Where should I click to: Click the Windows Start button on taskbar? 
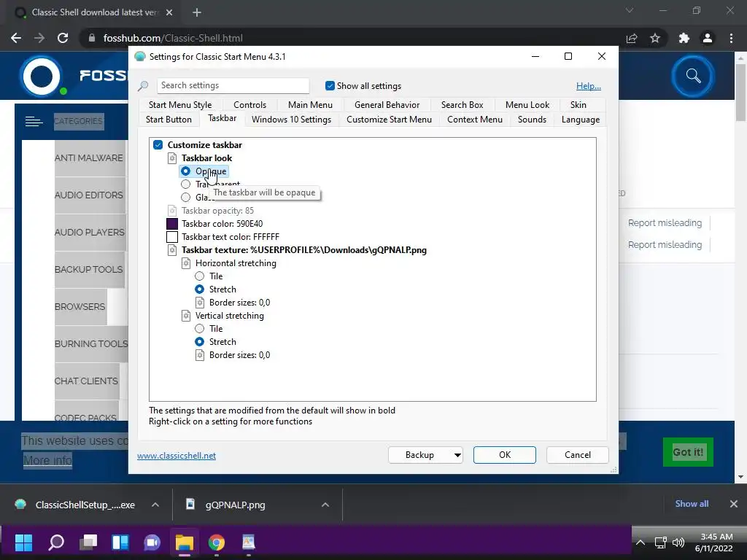[23, 542]
